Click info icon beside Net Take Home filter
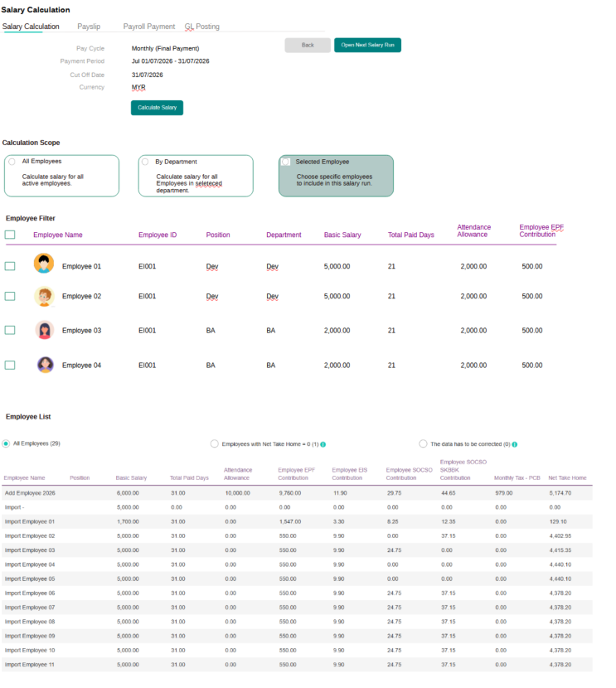Image resolution: width=616 pixels, height=688 pixels. (323, 444)
